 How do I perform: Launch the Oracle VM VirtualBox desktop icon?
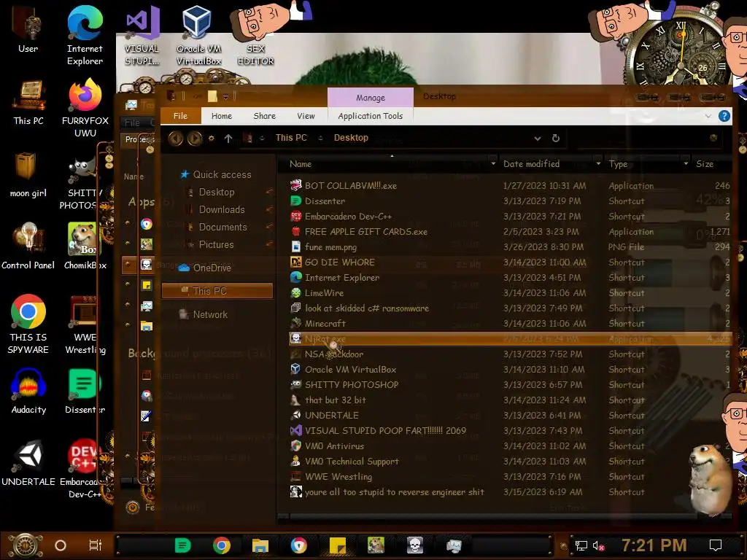pos(198,36)
